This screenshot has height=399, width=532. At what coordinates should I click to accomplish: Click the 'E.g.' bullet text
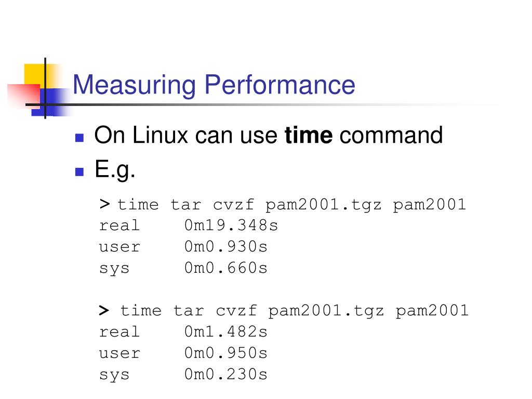(x=115, y=170)
